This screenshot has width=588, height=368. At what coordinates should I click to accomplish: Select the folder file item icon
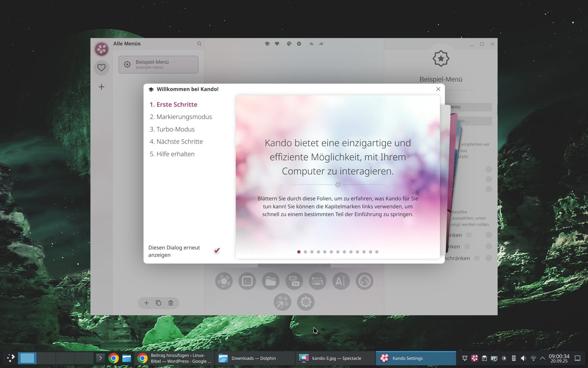coord(271,281)
